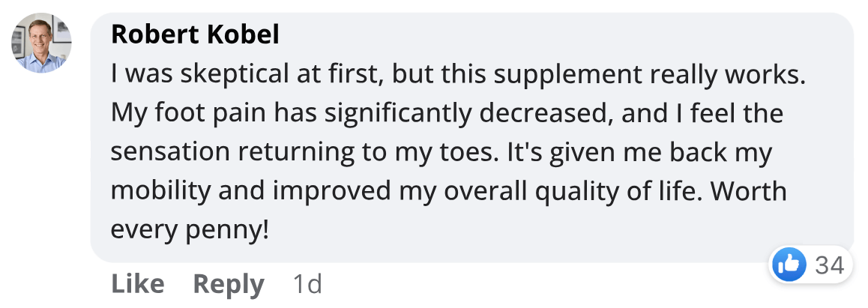Reply to Robert Kobel's comment

click(x=228, y=284)
